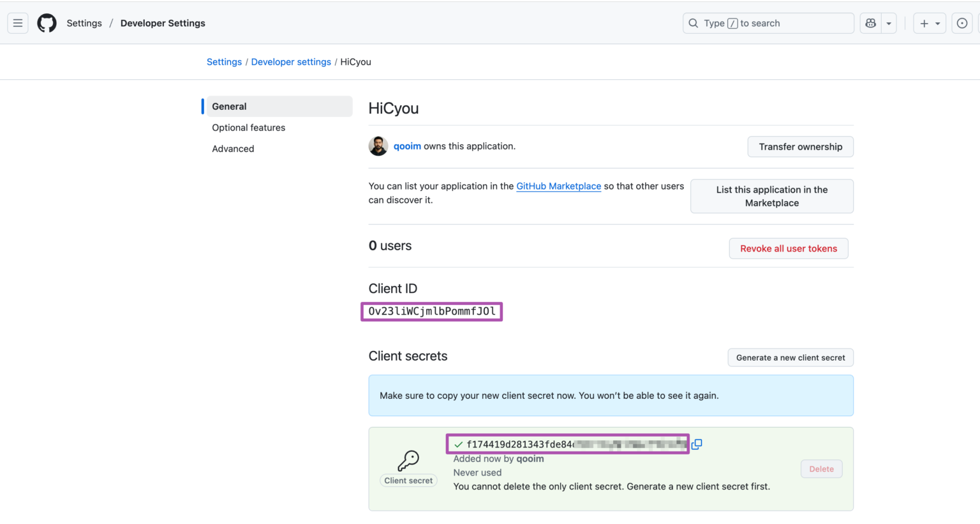Viewport: 980px width, 524px height.
Task: Open Developer Settings header title
Action: click(163, 24)
